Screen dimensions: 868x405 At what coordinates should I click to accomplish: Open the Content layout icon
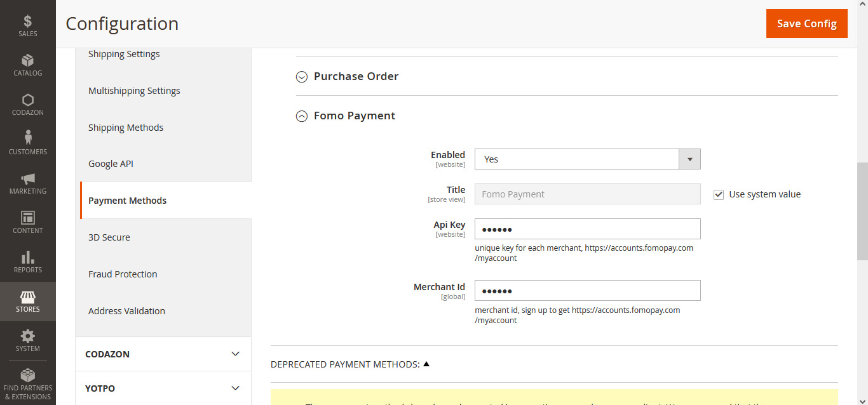(27, 218)
